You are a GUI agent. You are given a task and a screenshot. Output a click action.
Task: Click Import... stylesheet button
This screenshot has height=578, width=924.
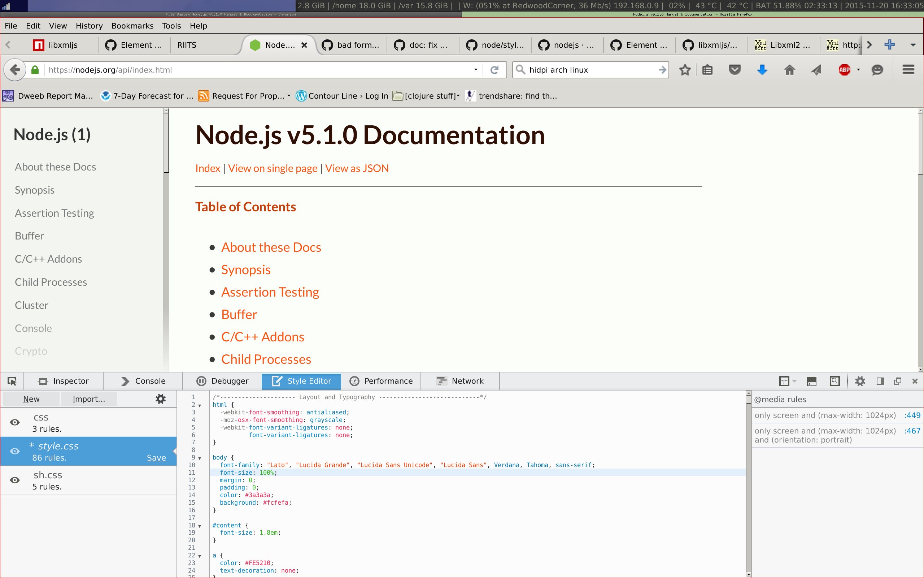[88, 399]
